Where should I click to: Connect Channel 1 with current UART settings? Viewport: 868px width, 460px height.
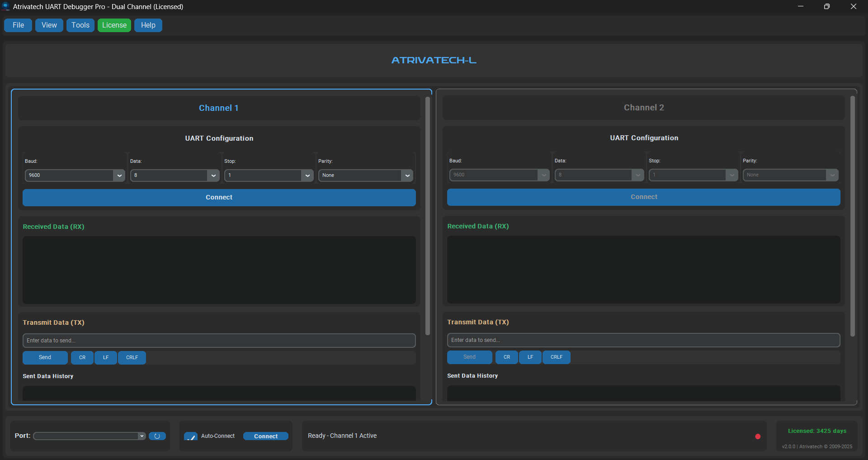(x=219, y=198)
